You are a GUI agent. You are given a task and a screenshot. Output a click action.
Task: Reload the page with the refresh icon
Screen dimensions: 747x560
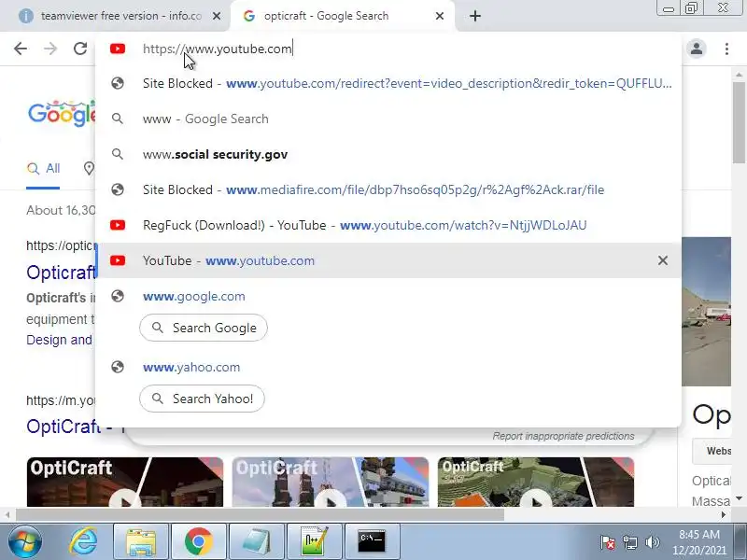[x=80, y=49]
